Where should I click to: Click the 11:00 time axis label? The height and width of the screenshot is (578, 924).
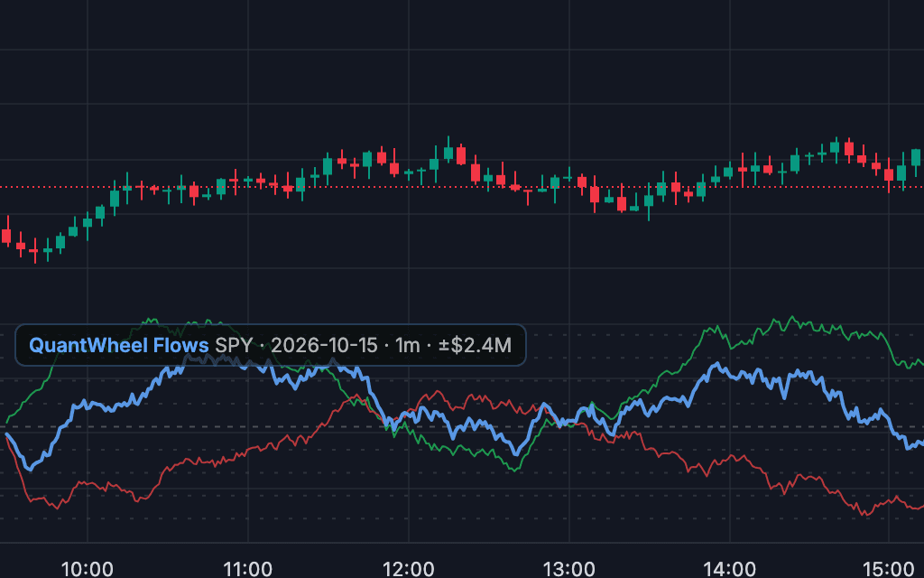247,569
